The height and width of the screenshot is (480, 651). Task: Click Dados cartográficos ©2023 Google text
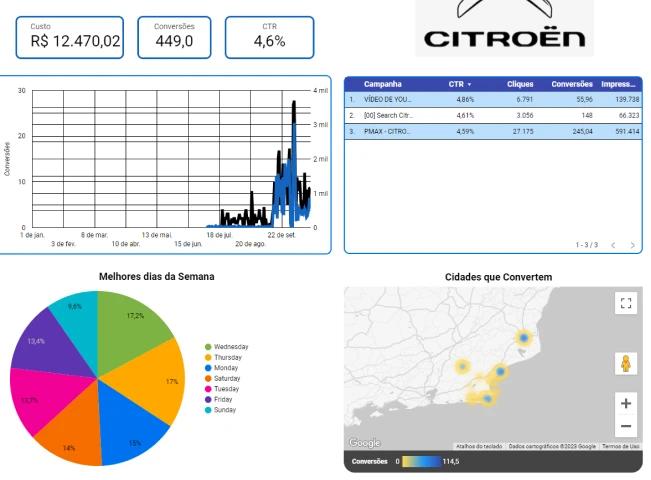point(552,446)
